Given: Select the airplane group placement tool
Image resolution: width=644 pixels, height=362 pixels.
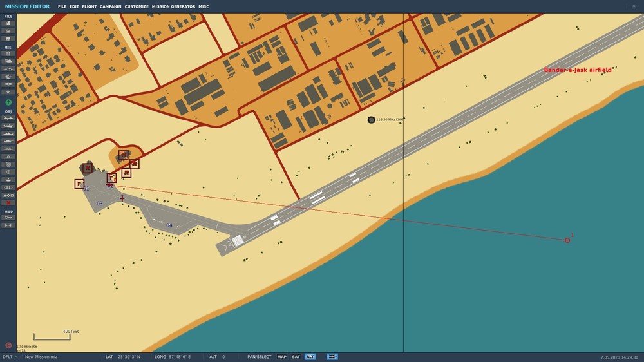Looking at the screenshot, I should (8, 119).
